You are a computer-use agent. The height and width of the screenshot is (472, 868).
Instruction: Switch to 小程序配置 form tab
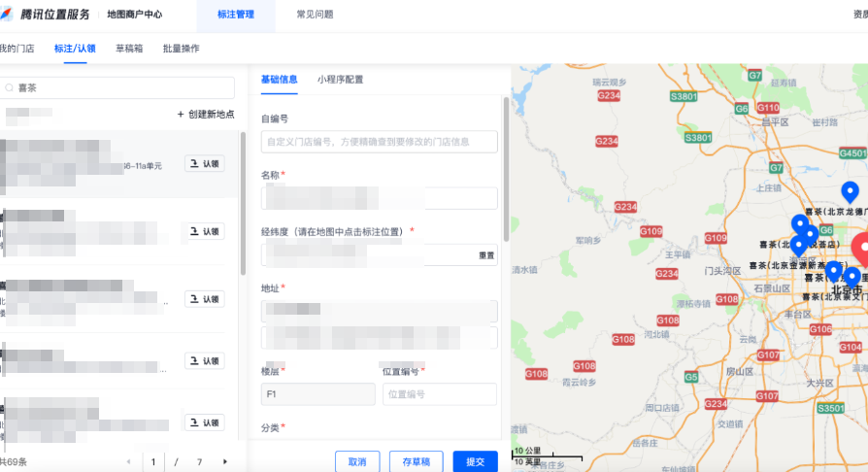pyautogui.click(x=341, y=80)
